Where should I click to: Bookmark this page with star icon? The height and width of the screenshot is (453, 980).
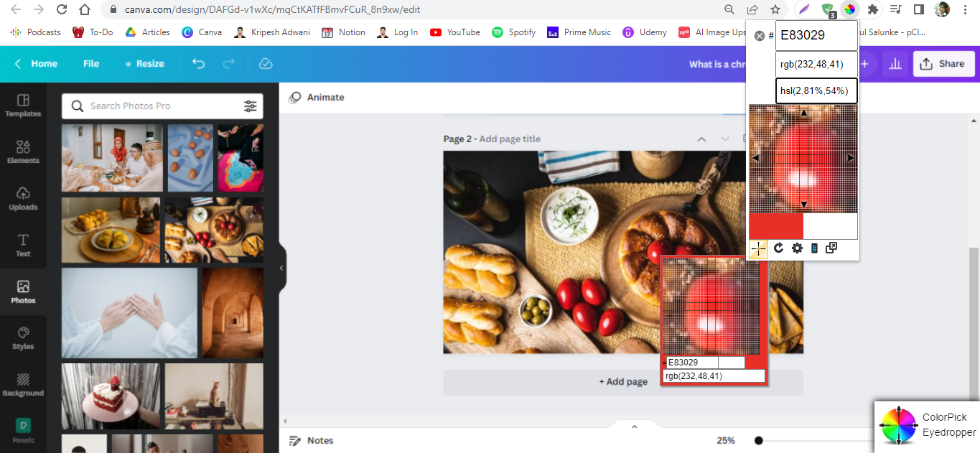click(x=775, y=10)
